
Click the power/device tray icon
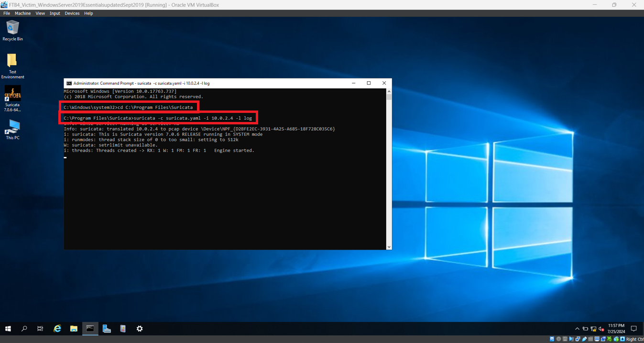pos(585,329)
